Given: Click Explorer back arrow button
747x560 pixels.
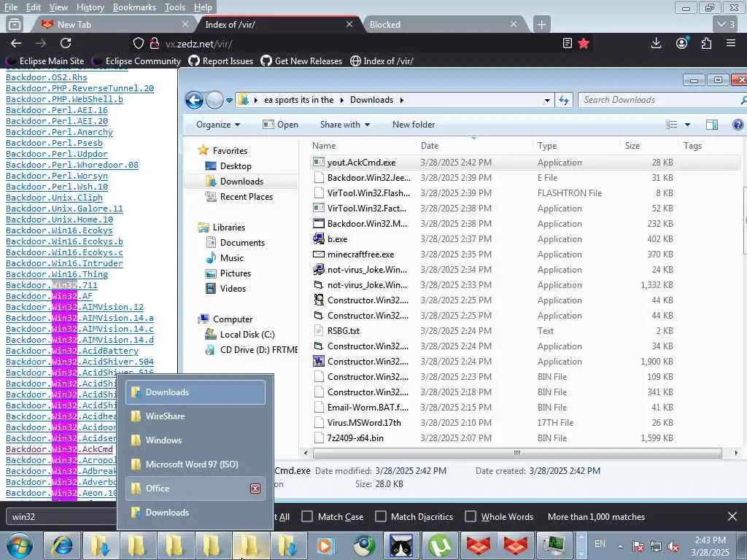Looking at the screenshot, I should [194, 100].
